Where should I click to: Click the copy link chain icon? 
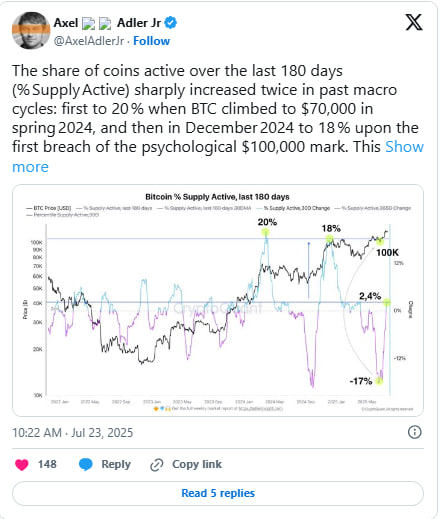[157, 465]
